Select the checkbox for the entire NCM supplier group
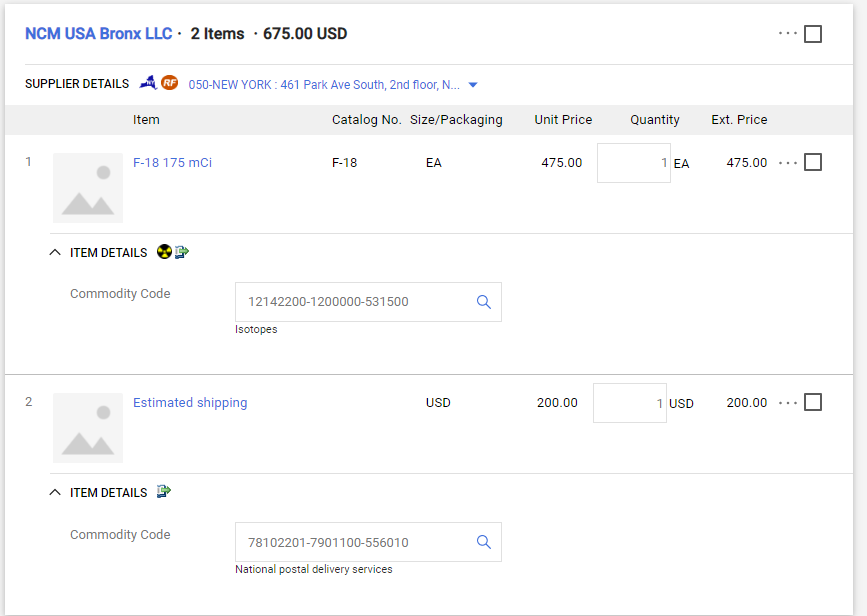 pyautogui.click(x=813, y=34)
